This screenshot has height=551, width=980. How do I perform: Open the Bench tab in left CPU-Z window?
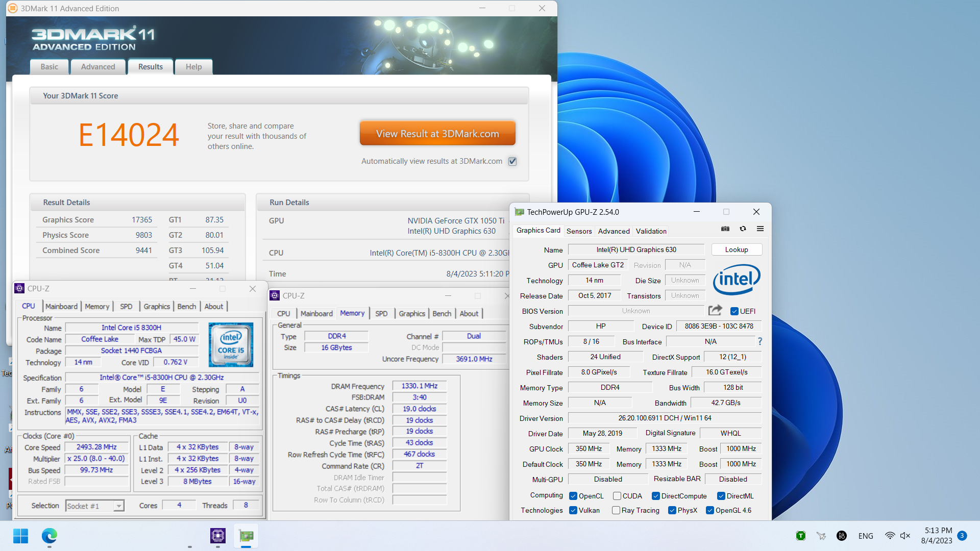pyautogui.click(x=186, y=306)
